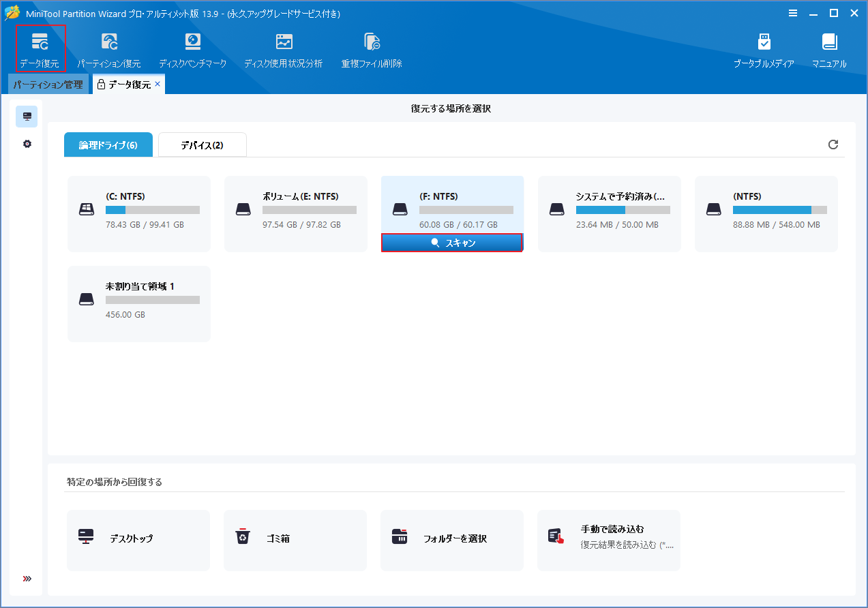Click the 復元する場所を選択 heading
The height and width of the screenshot is (608, 868).
click(451, 109)
